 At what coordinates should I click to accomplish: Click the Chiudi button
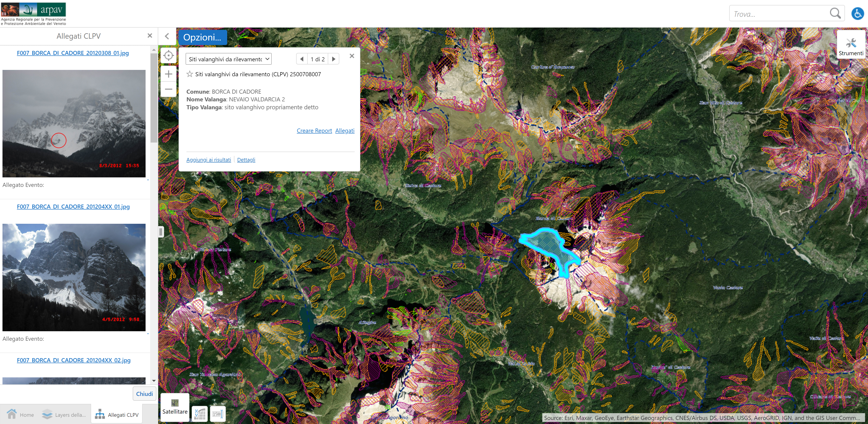pos(144,394)
